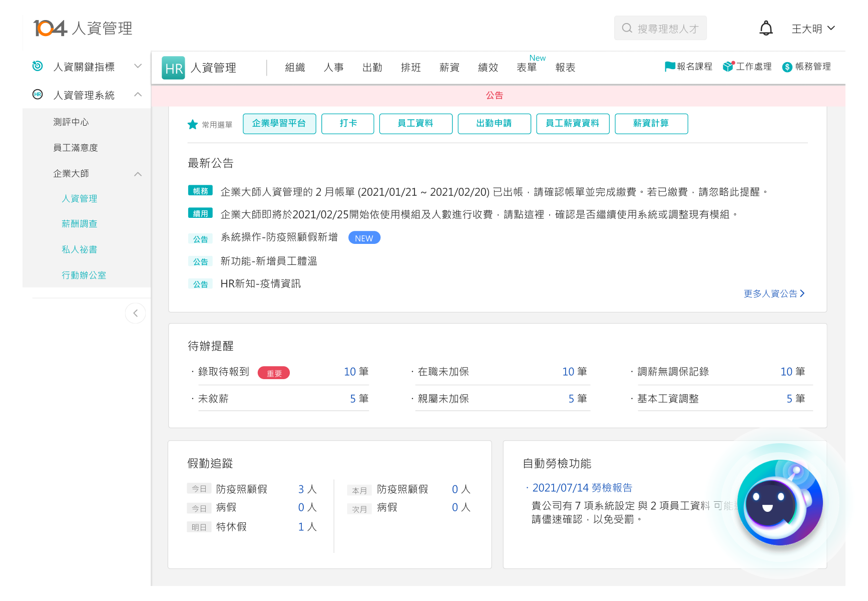Collapse the 企業大師 section
Screen dimensions: 868x601
(x=138, y=174)
